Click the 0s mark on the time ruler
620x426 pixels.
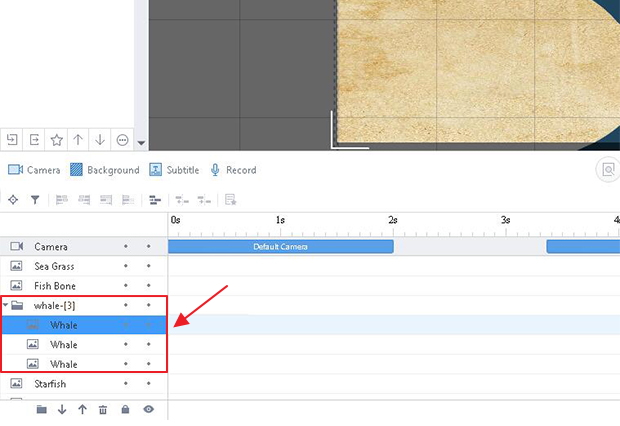(176, 220)
